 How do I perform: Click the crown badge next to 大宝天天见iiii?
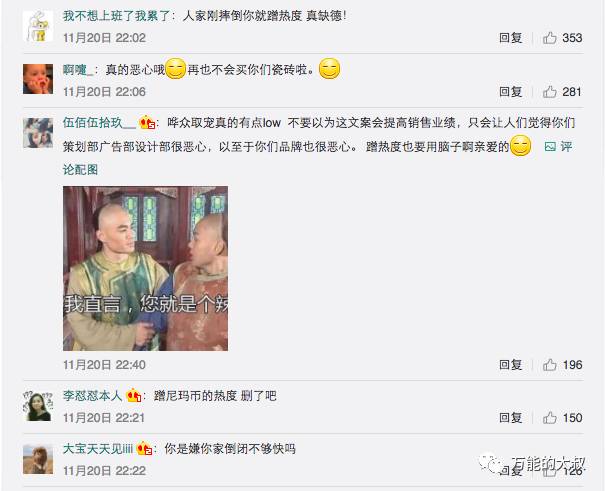144,449
